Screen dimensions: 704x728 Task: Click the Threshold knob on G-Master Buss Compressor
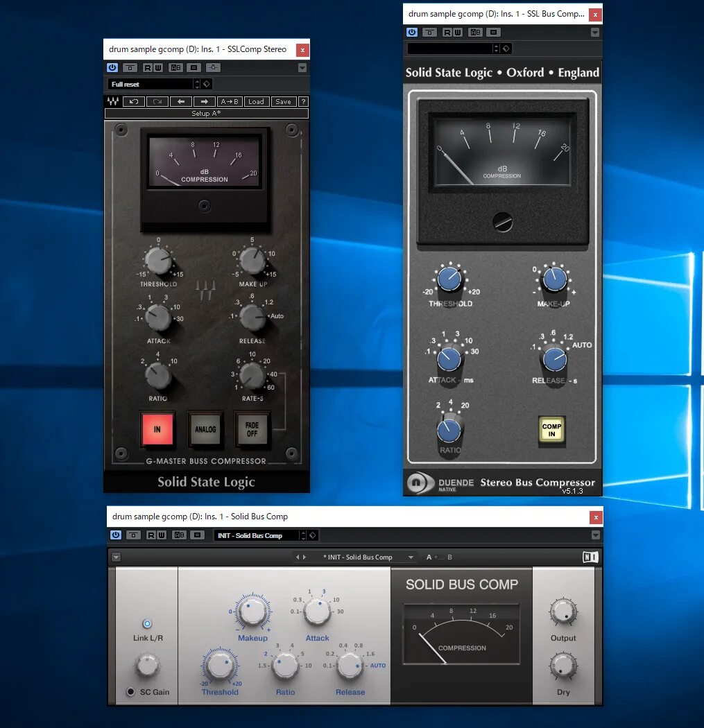158,261
